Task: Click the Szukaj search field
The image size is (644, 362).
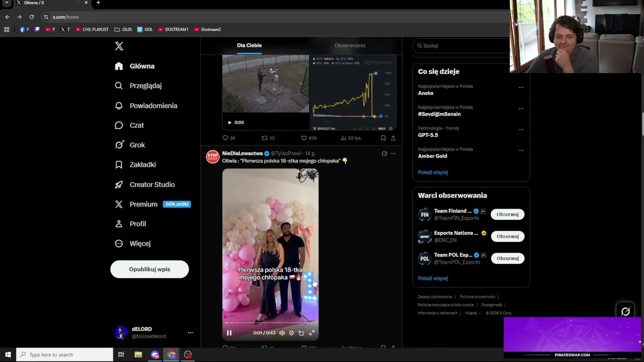Action: click(x=461, y=46)
